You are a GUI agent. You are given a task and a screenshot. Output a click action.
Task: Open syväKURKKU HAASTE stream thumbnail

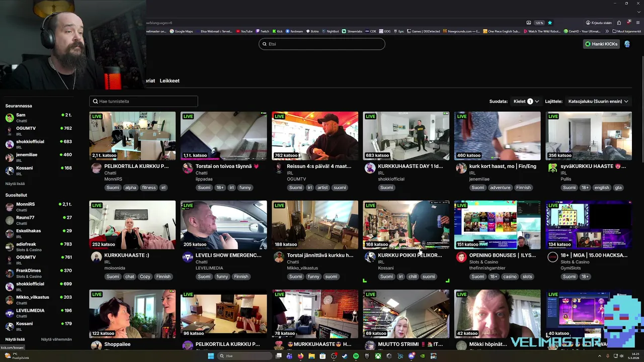(x=589, y=136)
